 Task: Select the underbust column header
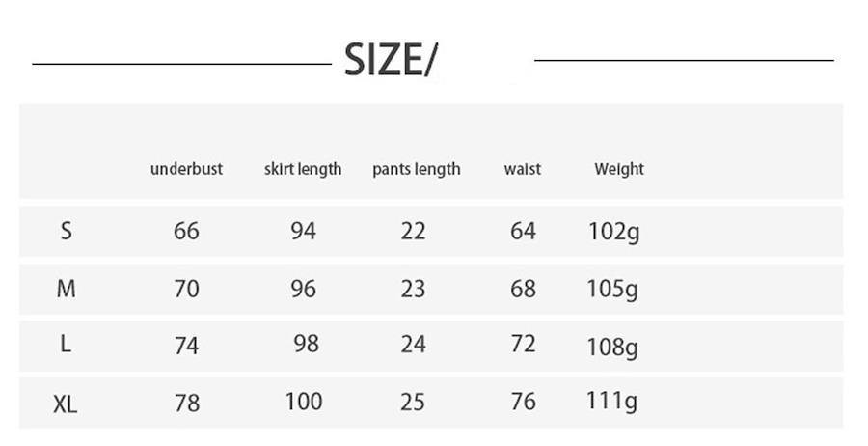186,169
